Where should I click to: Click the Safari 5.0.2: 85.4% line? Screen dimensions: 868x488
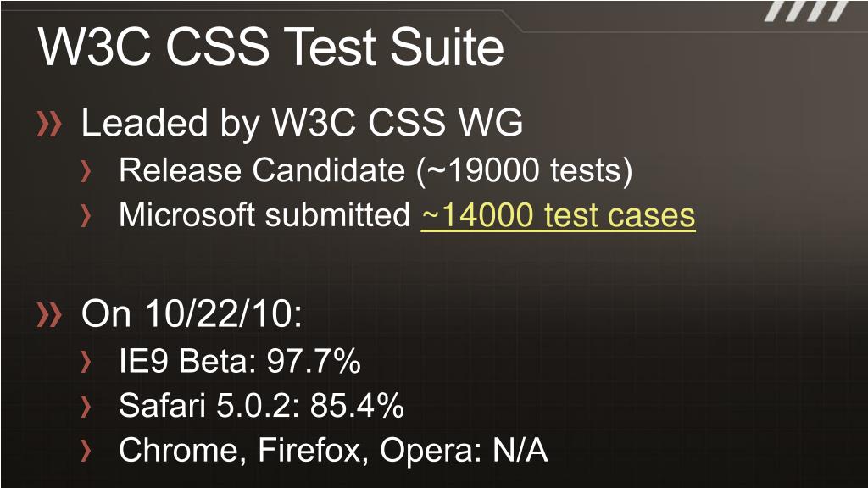tap(261, 406)
